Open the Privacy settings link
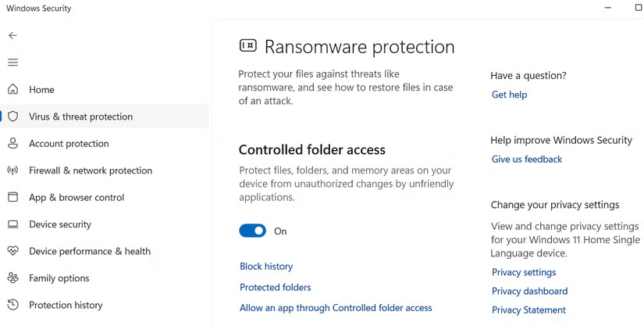This screenshot has height=326, width=644. click(x=524, y=273)
